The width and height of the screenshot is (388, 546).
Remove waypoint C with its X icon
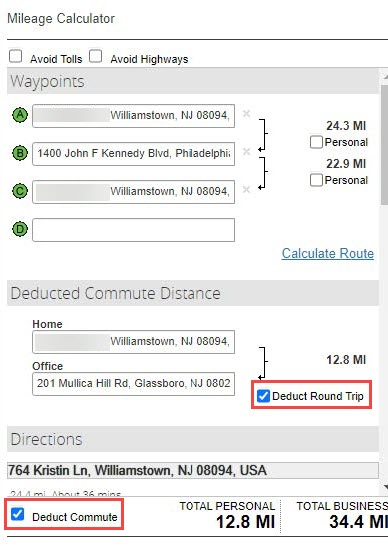point(246,189)
